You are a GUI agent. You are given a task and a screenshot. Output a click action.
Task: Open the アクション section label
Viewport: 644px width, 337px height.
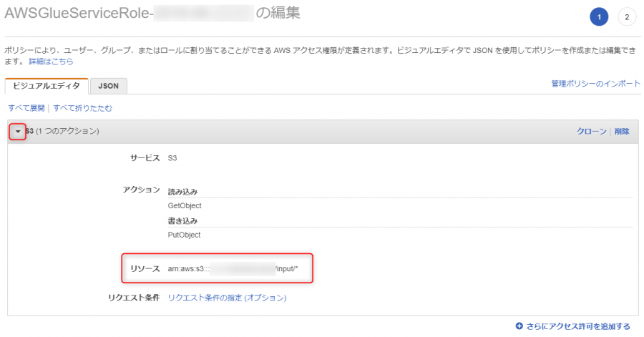[x=141, y=190]
